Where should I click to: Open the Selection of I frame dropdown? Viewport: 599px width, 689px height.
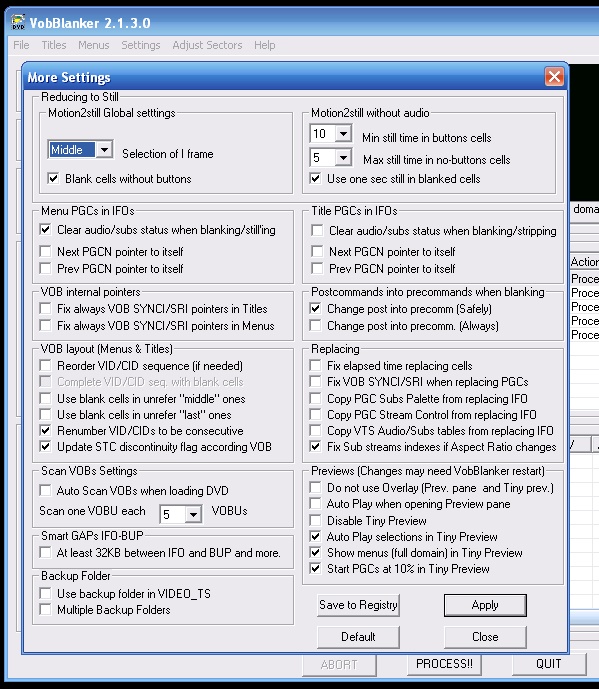104,149
